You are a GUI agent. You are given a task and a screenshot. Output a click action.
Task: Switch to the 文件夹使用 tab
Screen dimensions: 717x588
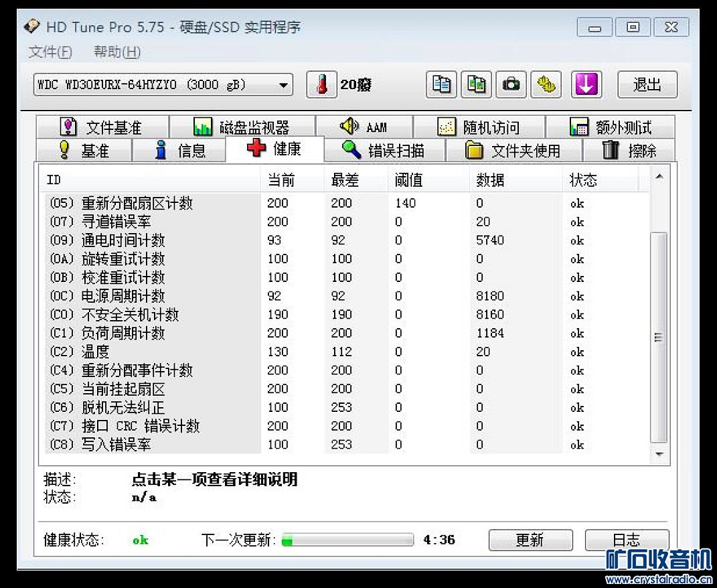tap(514, 150)
